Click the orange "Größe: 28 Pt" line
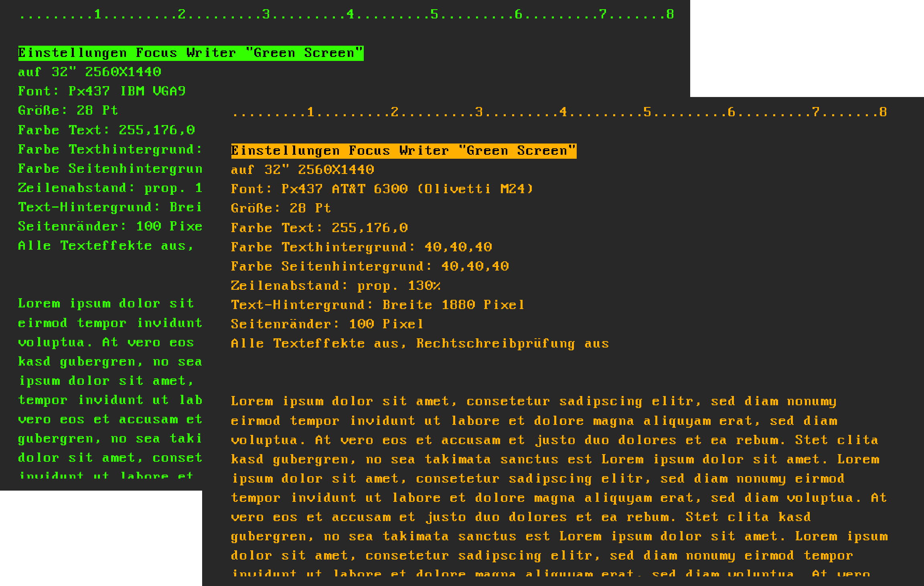 (281, 208)
